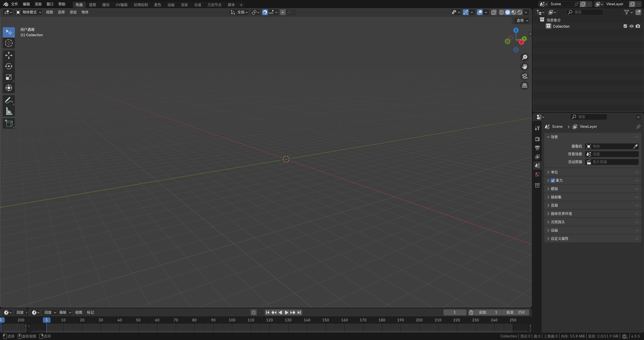Open the timeline 标记 menu

(90, 312)
